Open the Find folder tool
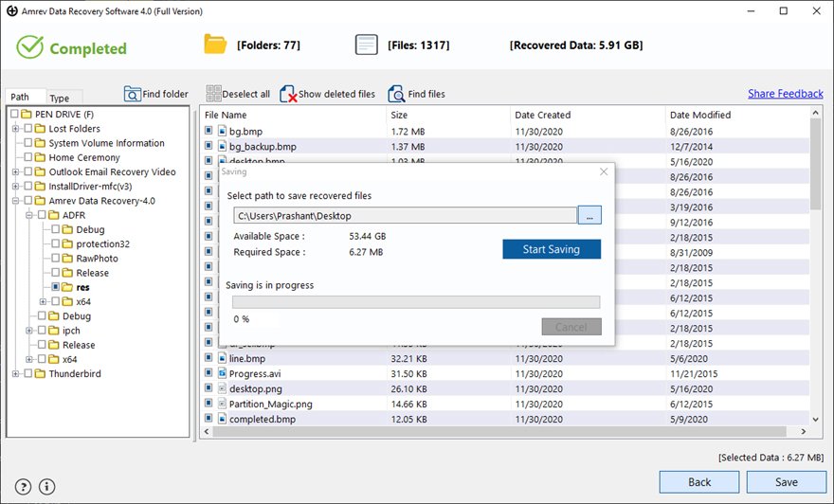834x504 pixels. click(x=155, y=94)
